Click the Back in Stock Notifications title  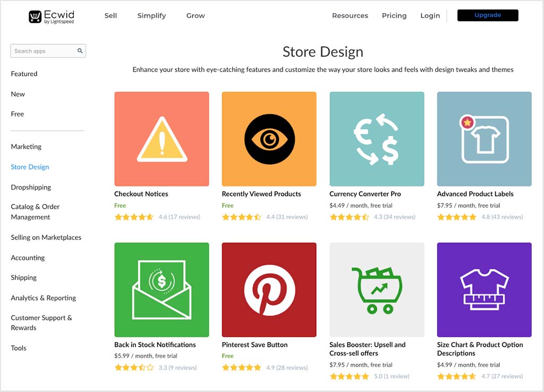(x=155, y=345)
